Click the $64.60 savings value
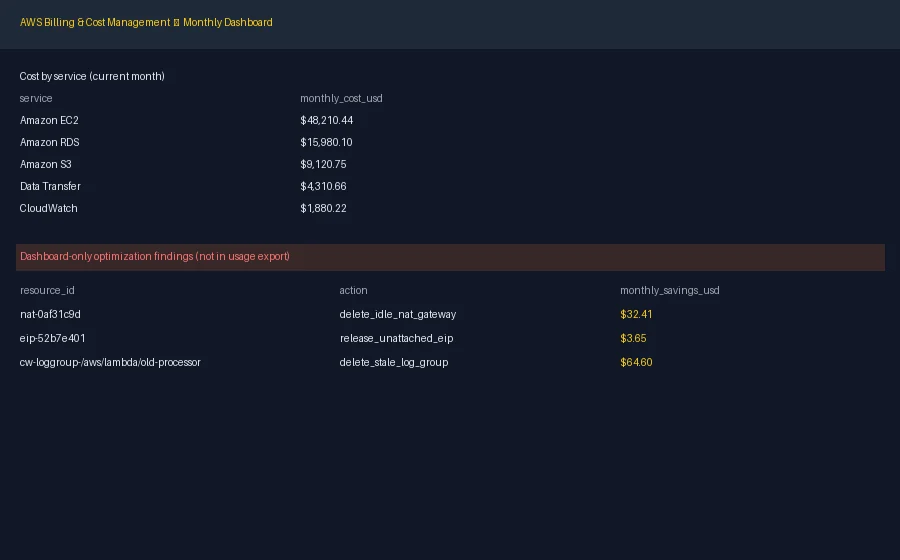The width and height of the screenshot is (900, 560). coord(636,363)
